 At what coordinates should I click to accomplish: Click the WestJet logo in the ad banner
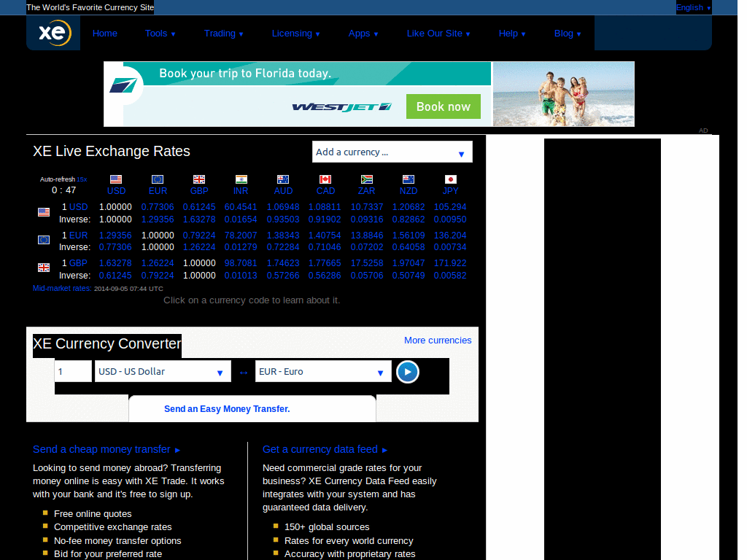pyautogui.click(x=341, y=106)
